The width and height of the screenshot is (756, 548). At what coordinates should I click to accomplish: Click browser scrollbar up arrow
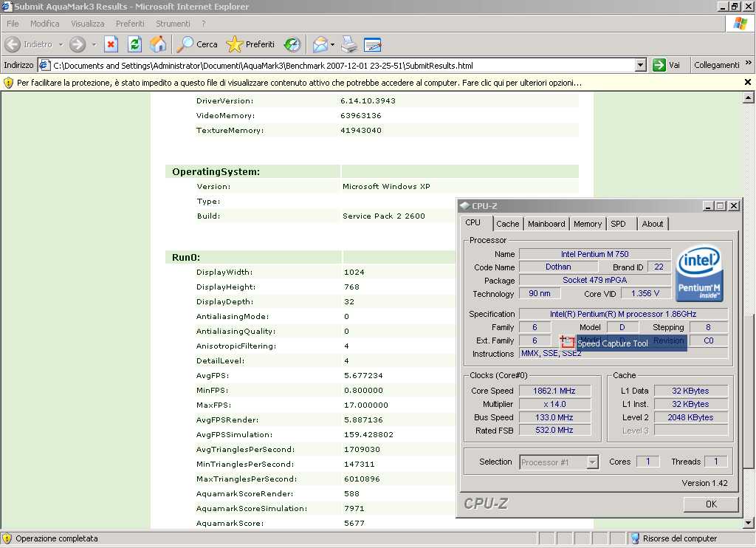[748, 98]
